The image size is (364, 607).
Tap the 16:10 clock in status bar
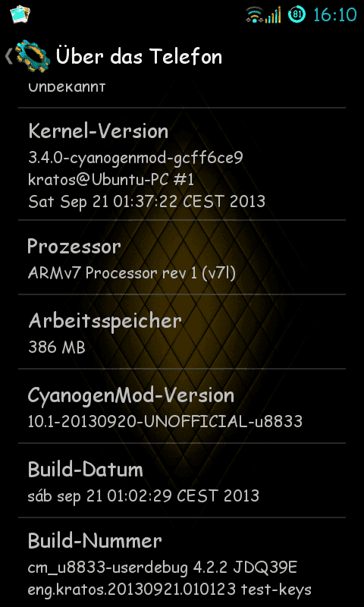pos(334,15)
